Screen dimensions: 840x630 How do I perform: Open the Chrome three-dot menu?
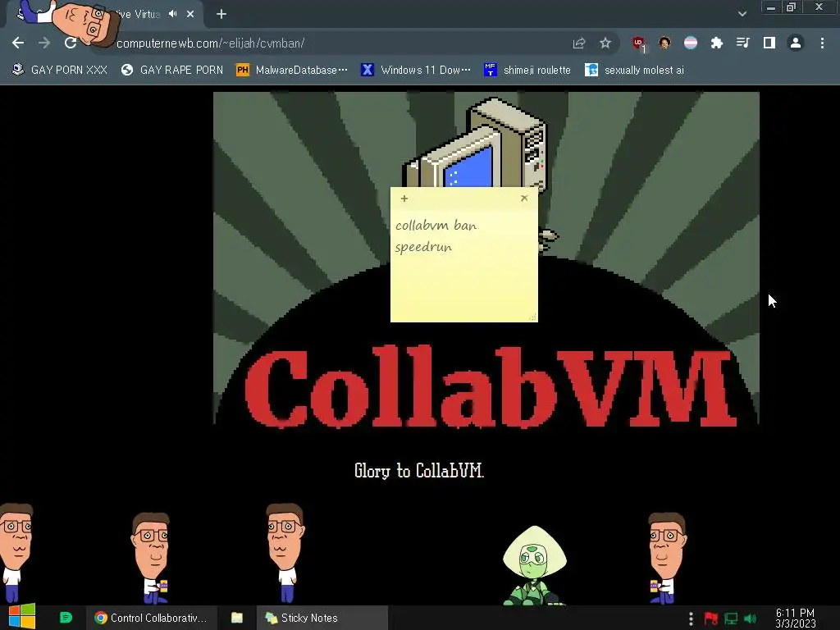(822, 43)
